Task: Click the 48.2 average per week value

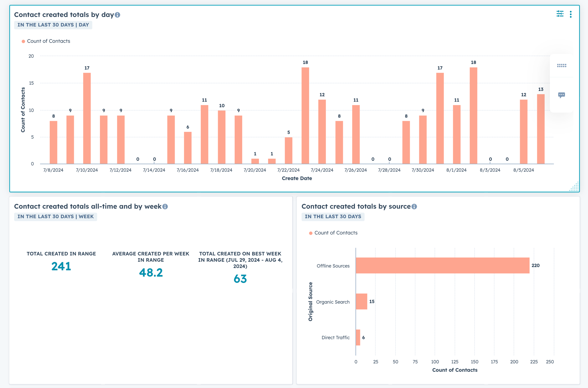Action: (x=151, y=273)
